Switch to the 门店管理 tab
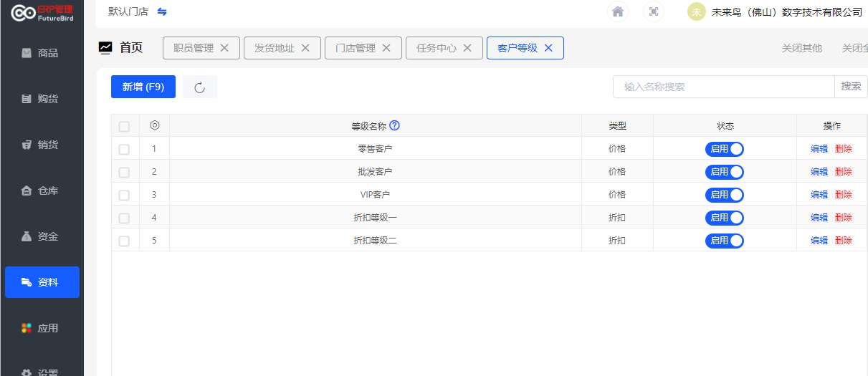 356,48
